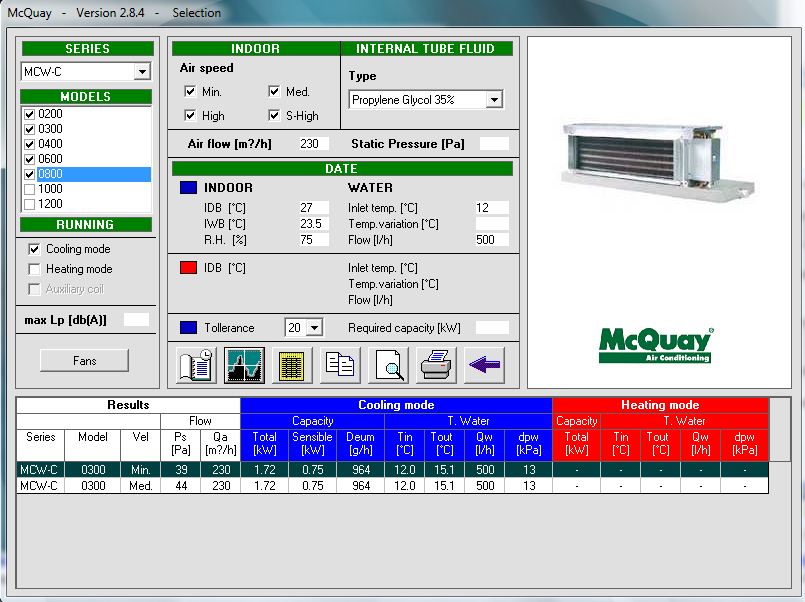Click the open book with clock icon
Viewport: 805px width, 602px height.
pyautogui.click(x=196, y=365)
